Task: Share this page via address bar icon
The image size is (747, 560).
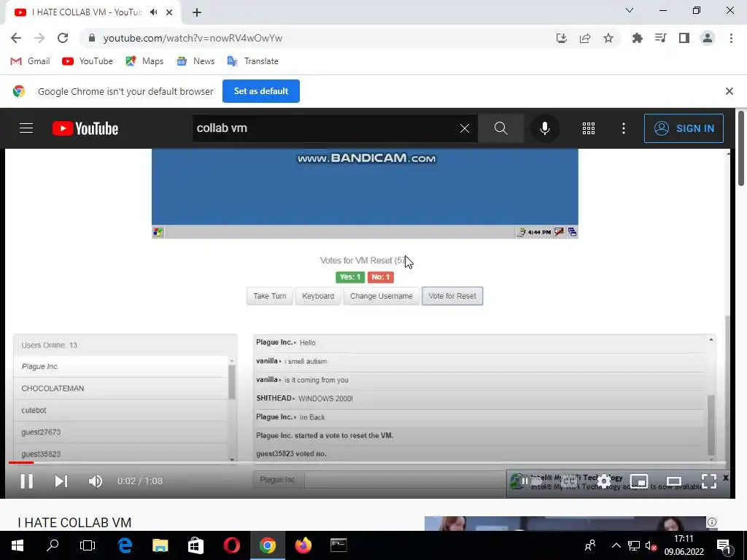Action: tap(585, 38)
